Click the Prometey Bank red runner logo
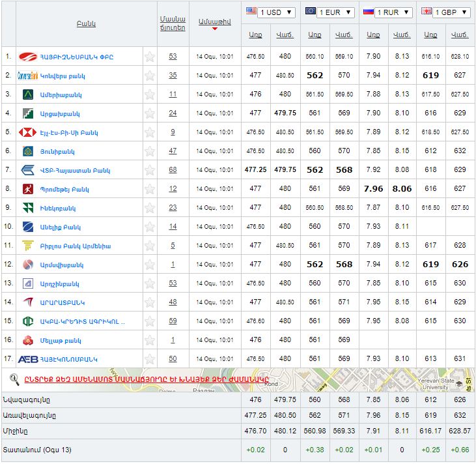Screen dimensions: 476x464 point(27,189)
